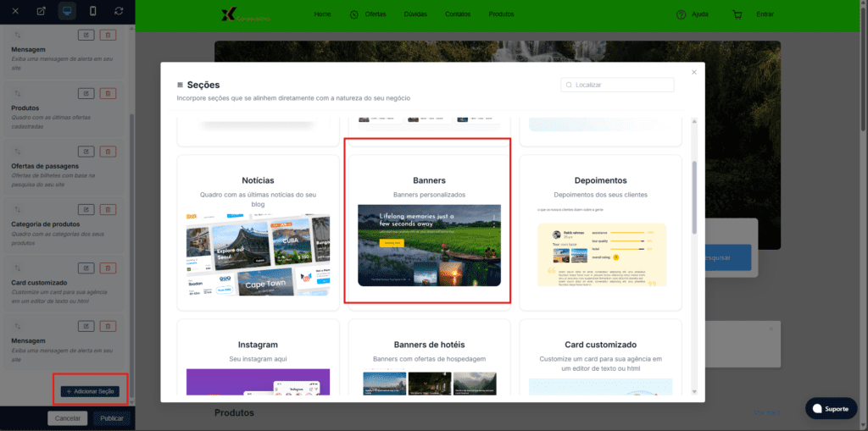
Task: Open the Home menu item
Action: click(x=322, y=14)
